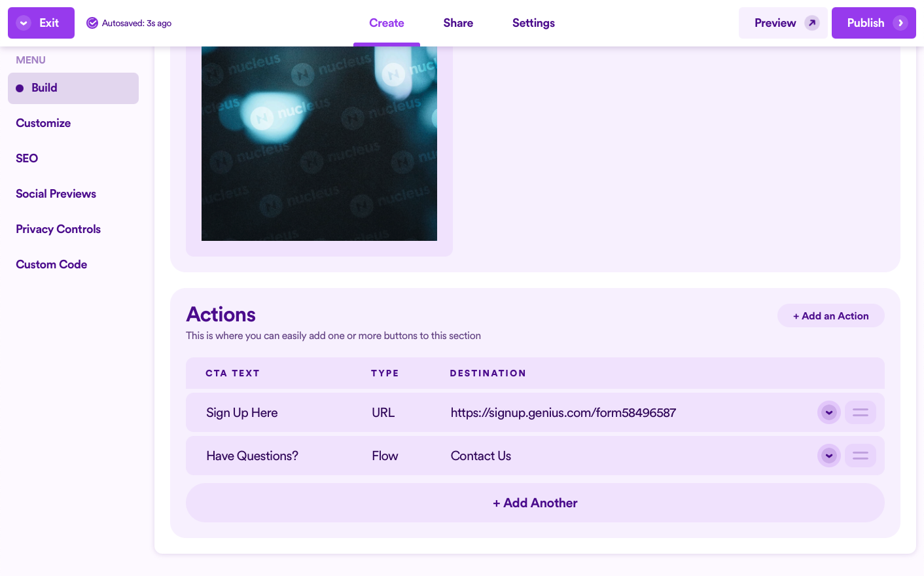This screenshot has height=576, width=924.
Task: Click the Preview button
Action: click(x=783, y=23)
